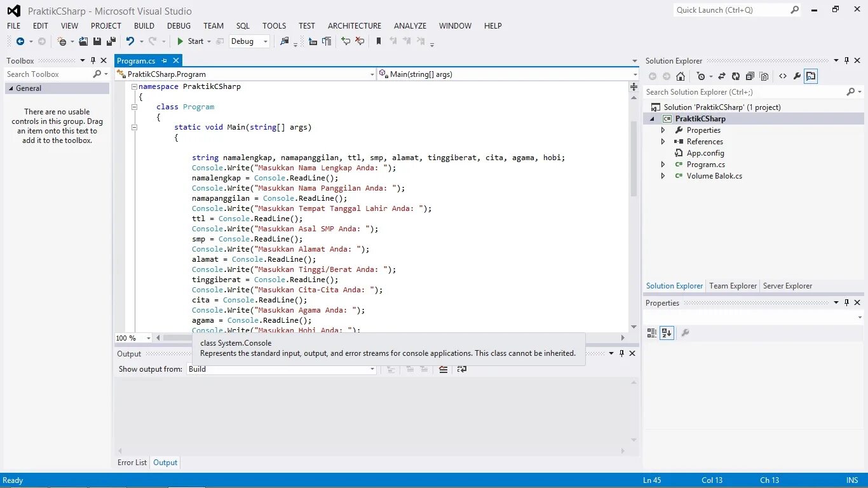Viewport: 868px width, 488px height.
Task: Open the document list dropdown arrow in the editor tab strip
Action: (634, 62)
